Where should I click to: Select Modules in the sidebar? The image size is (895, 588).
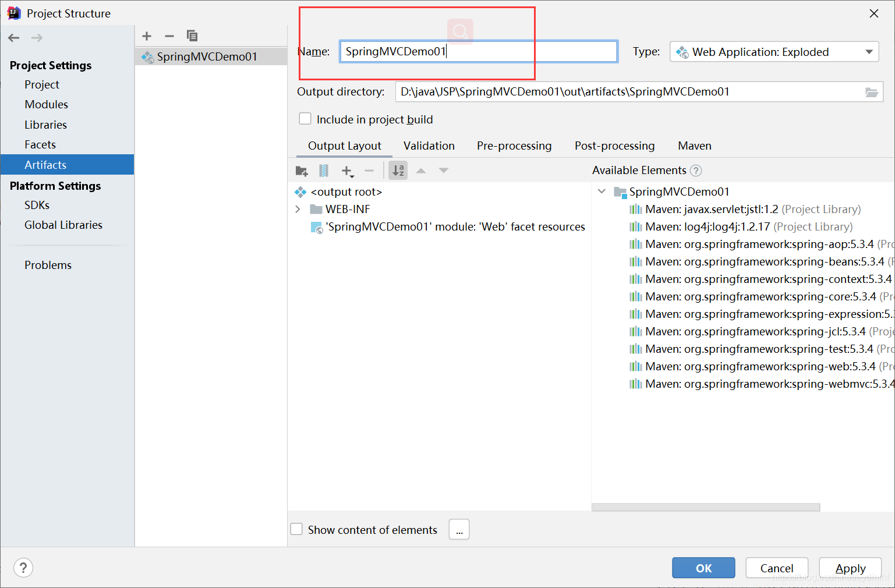tap(47, 104)
